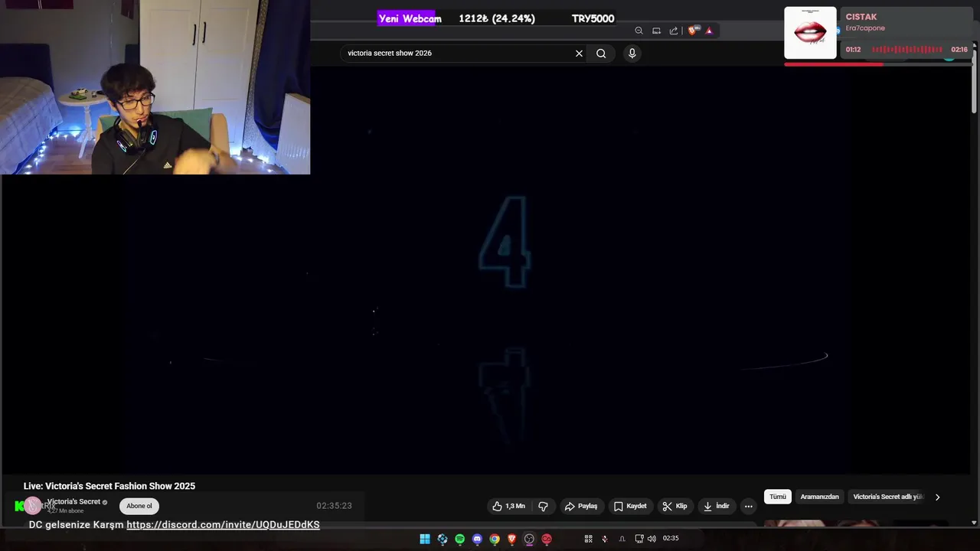Click the Victoria's Secret channel name
Image resolution: width=980 pixels, height=551 pixels.
pyautogui.click(x=73, y=502)
